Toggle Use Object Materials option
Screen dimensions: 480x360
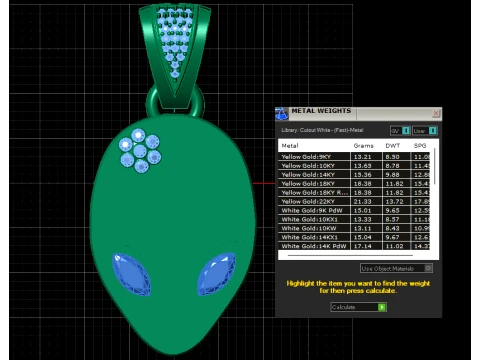click(x=396, y=268)
